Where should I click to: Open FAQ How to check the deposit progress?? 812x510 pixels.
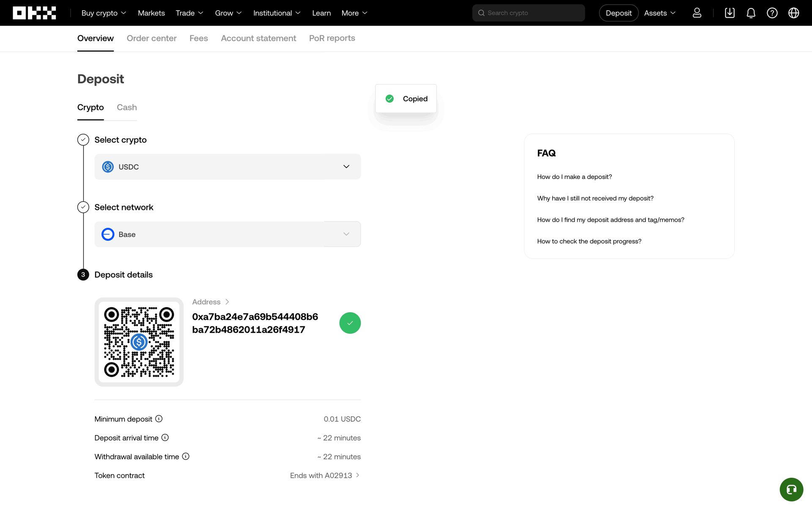point(589,241)
